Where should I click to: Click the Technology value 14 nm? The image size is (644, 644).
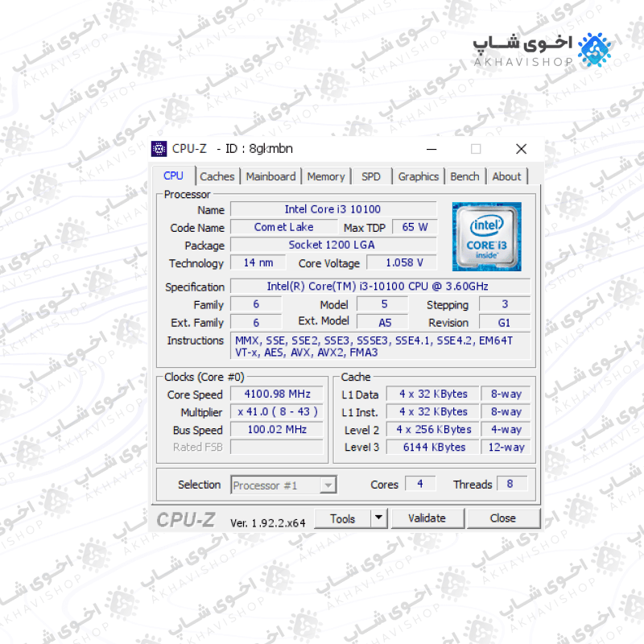click(258, 262)
